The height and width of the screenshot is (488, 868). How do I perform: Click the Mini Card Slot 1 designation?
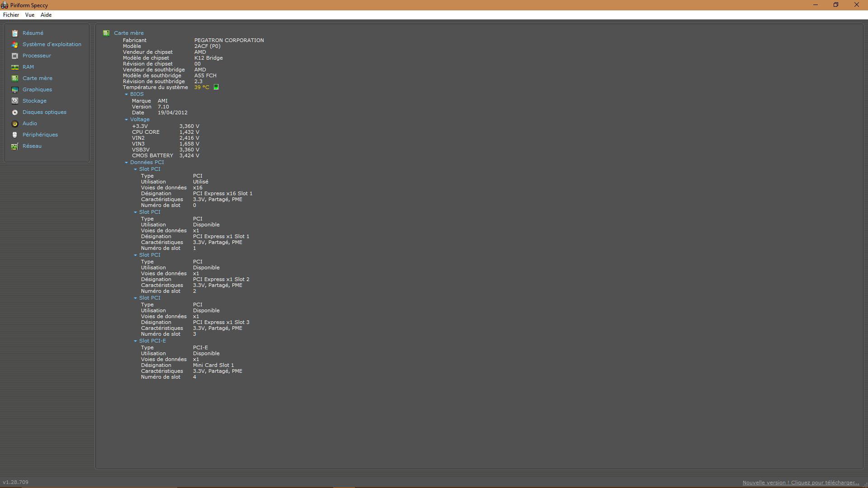click(213, 365)
